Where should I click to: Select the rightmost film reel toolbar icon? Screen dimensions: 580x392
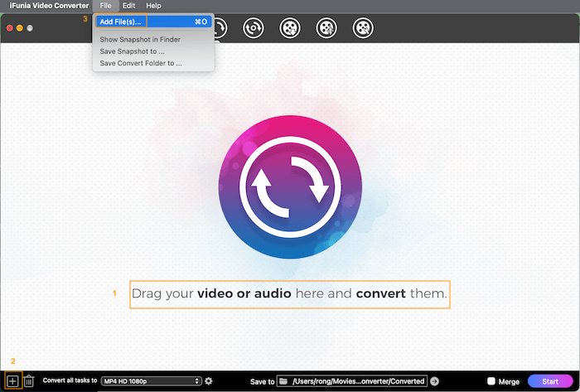[363, 28]
